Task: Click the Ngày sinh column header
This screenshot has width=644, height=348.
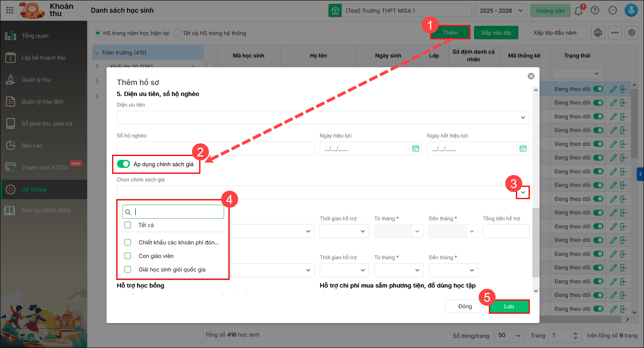Action: [x=388, y=55]
